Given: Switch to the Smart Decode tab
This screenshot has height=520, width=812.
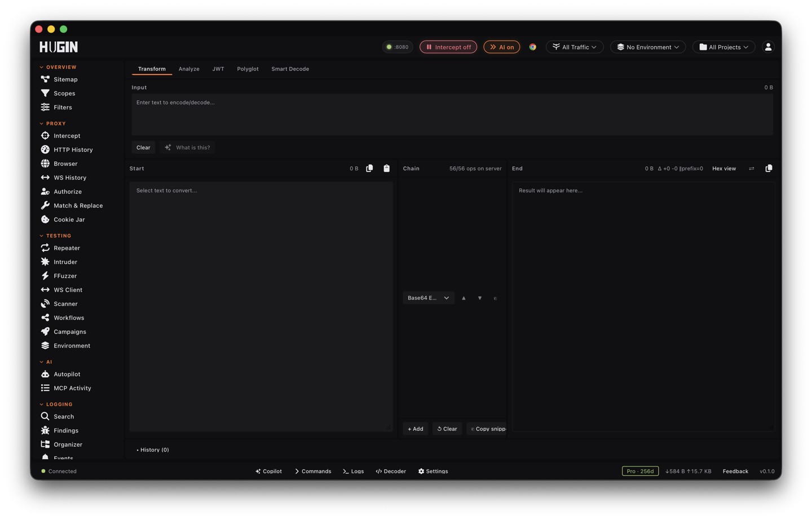Looking at the screenshot, I should click(x=290, y=69).
